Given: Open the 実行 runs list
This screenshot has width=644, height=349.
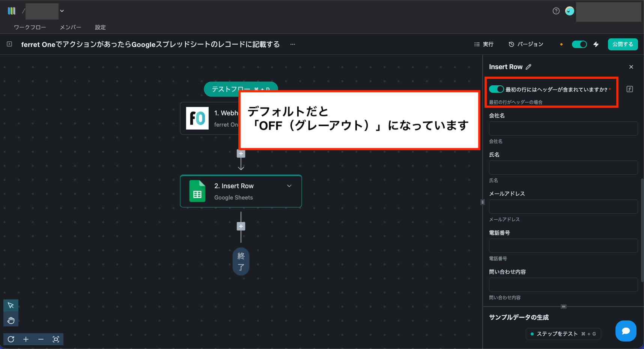Looking at the screenshot, I should (484, 44).
